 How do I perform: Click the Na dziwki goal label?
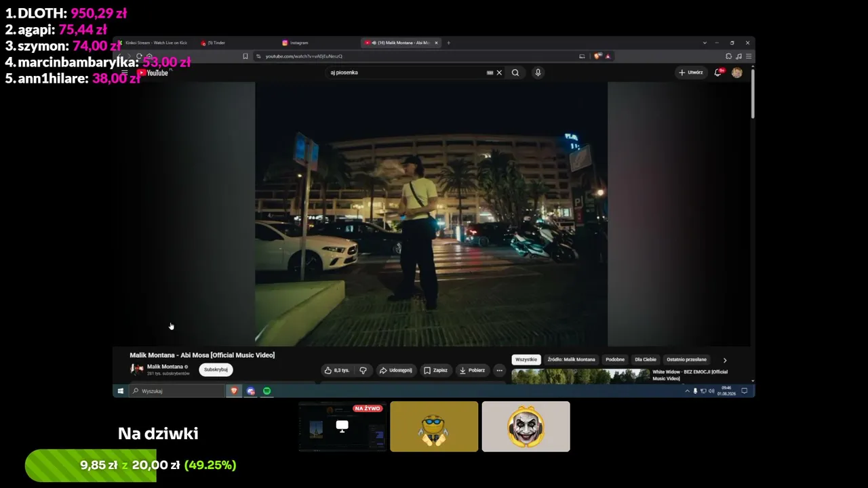[158, 434]
